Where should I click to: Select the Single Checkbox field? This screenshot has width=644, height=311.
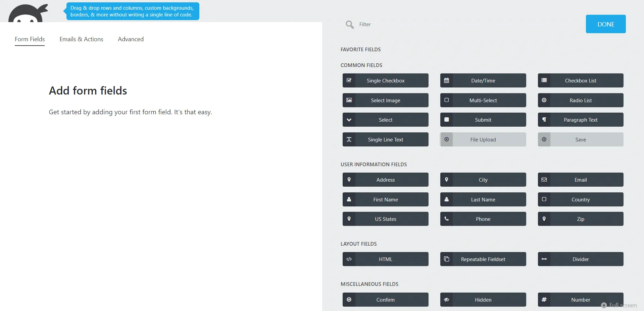(x=385, y=80)
